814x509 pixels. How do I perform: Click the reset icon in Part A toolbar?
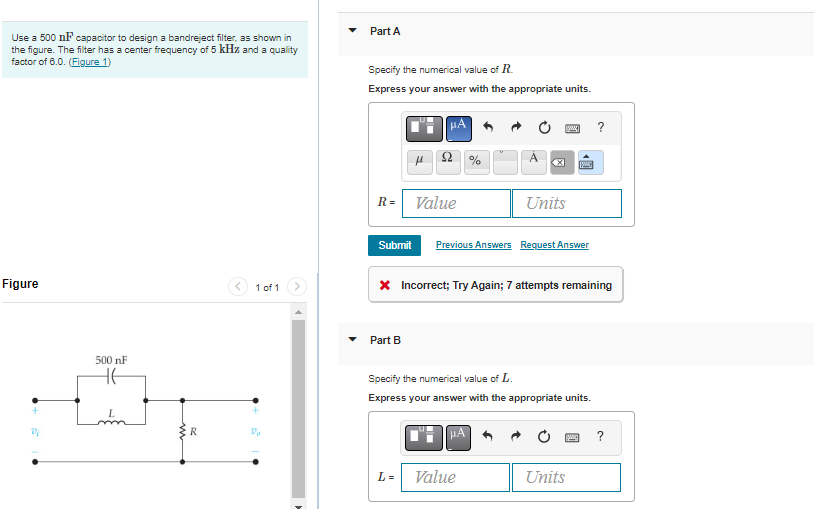click(x=544, y=127)
